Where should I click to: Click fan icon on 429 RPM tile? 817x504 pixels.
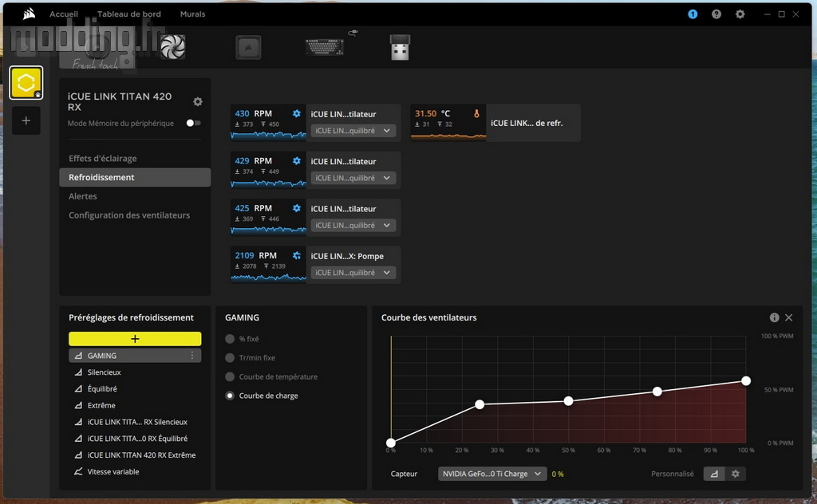coord(297,161)
